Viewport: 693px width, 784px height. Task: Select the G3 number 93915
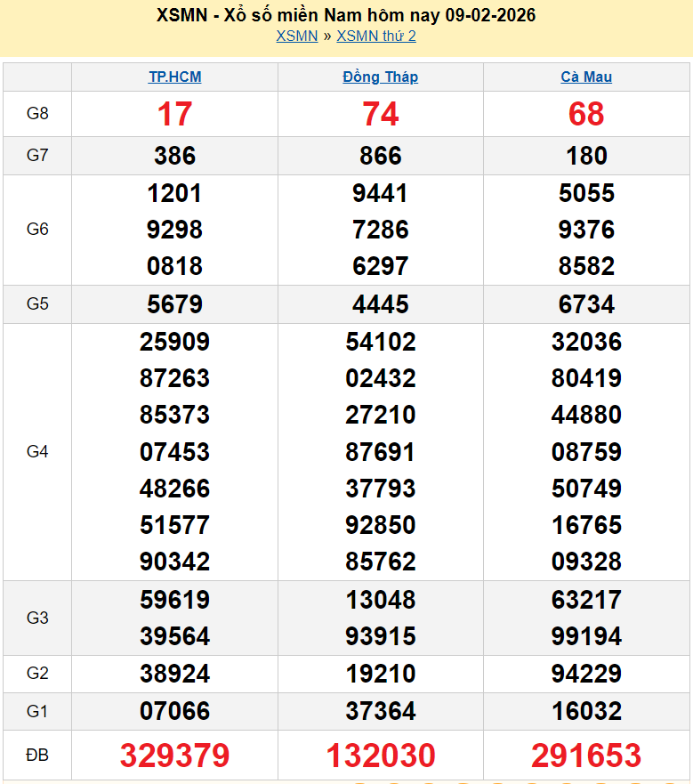380,636
